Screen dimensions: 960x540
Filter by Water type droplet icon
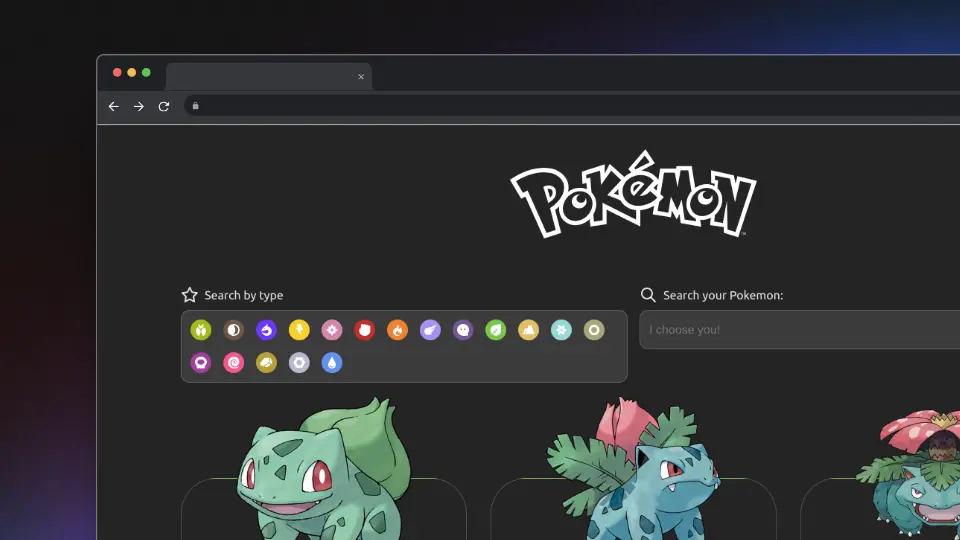point(332,362)
